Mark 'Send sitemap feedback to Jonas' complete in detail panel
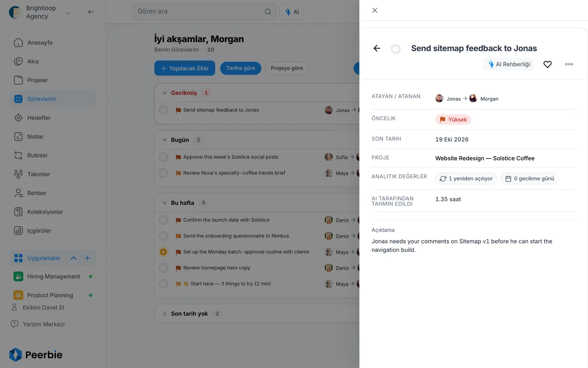Viewport: 588px width, 368px height. (396, 49)
